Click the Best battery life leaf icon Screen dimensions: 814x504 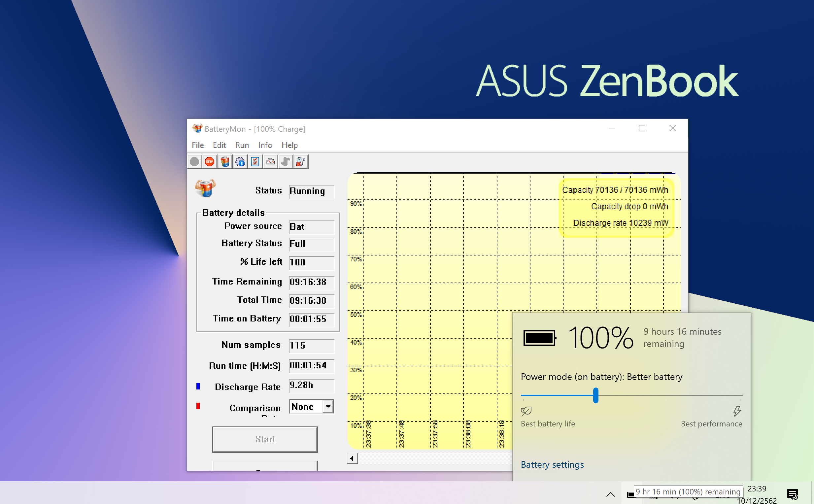(526, 411)
